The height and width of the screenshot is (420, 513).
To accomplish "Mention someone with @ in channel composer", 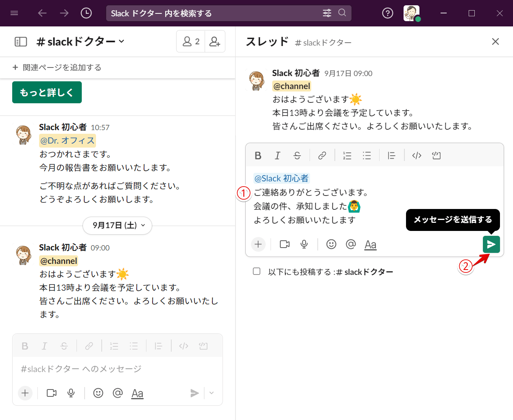I will point(118,393).
